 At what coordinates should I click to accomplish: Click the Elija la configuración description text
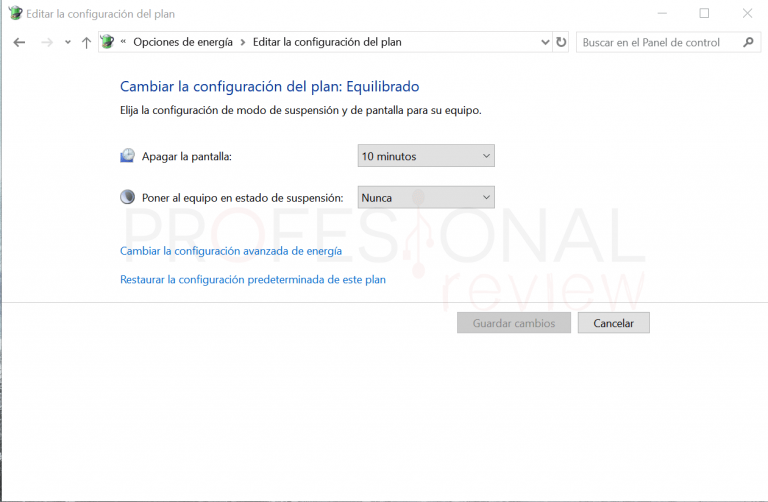tap(301, 111)
